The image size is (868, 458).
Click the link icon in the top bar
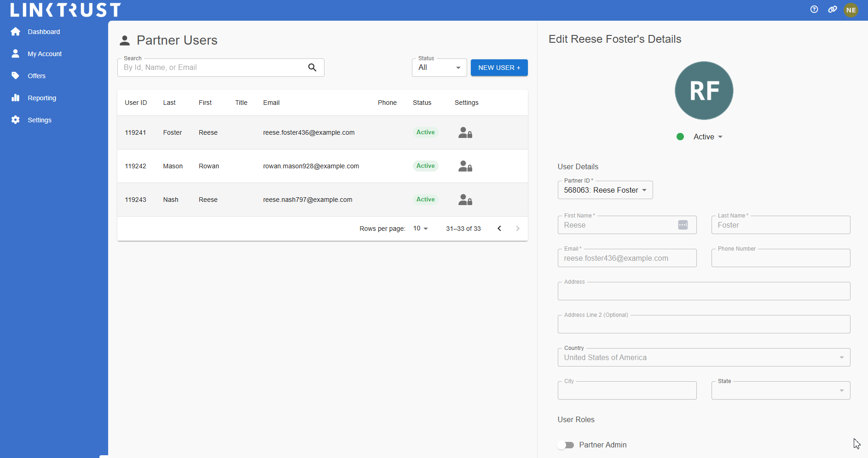(833, 9)
